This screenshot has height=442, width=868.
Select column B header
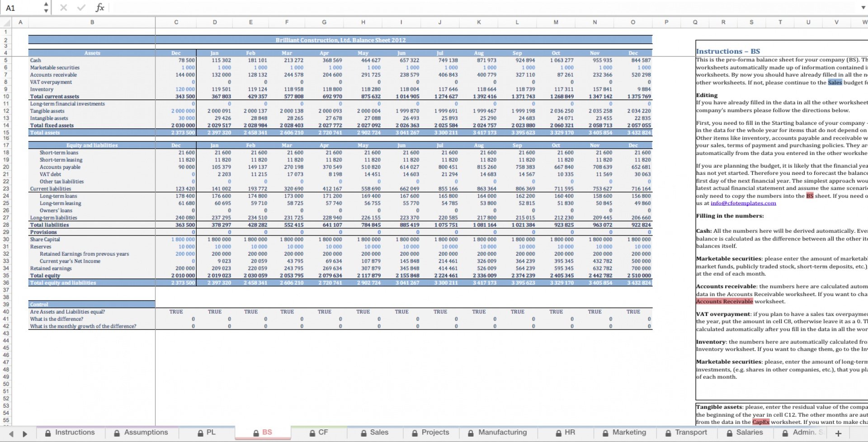point(92,22)
